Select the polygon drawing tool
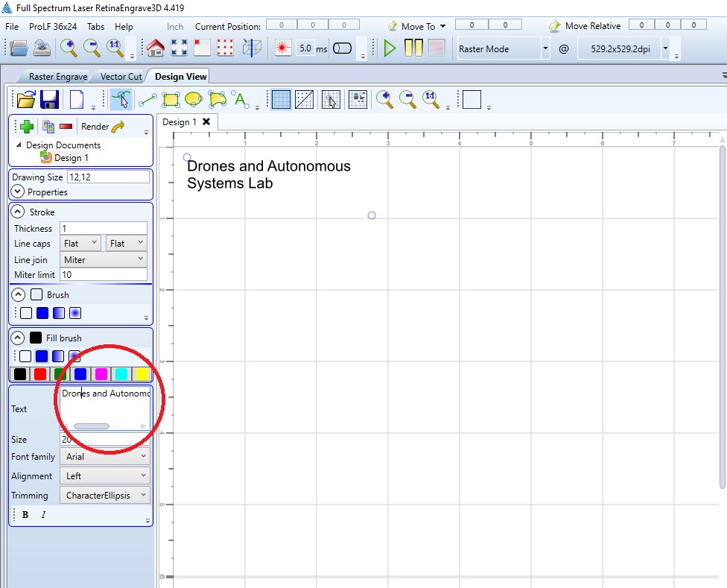The image size is (727, 588). 217,99
